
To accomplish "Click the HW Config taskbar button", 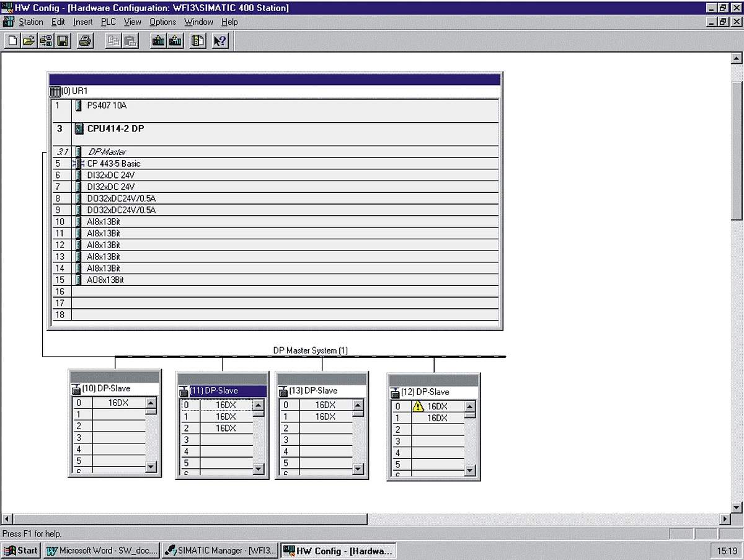I will 339,550.
